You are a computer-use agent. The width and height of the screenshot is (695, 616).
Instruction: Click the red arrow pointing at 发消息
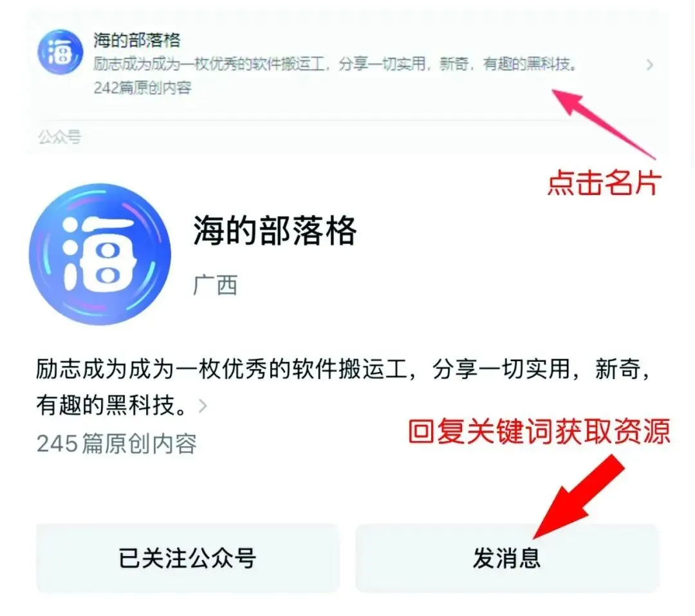[x=579, y=497]
